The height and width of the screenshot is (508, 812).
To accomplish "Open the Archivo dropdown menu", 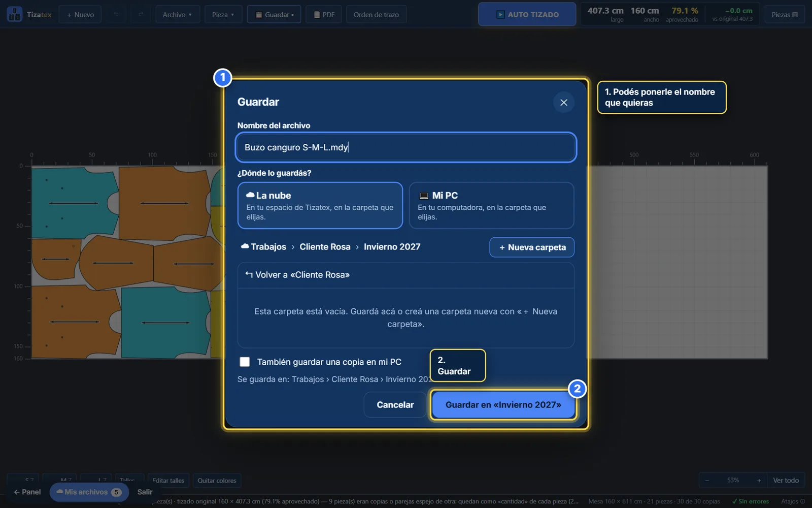I will [177, 15].
